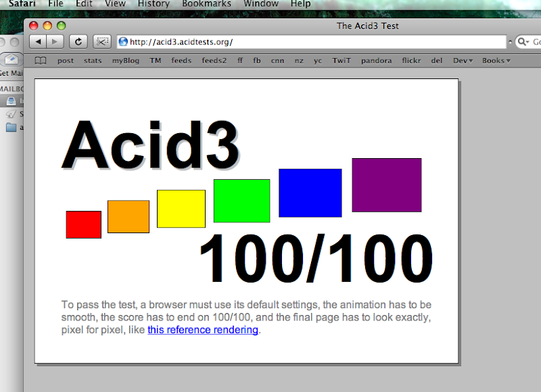Click the Back navigation arrow
The width and height of the screenshot is (541, 392).
[x=39, y=42]
